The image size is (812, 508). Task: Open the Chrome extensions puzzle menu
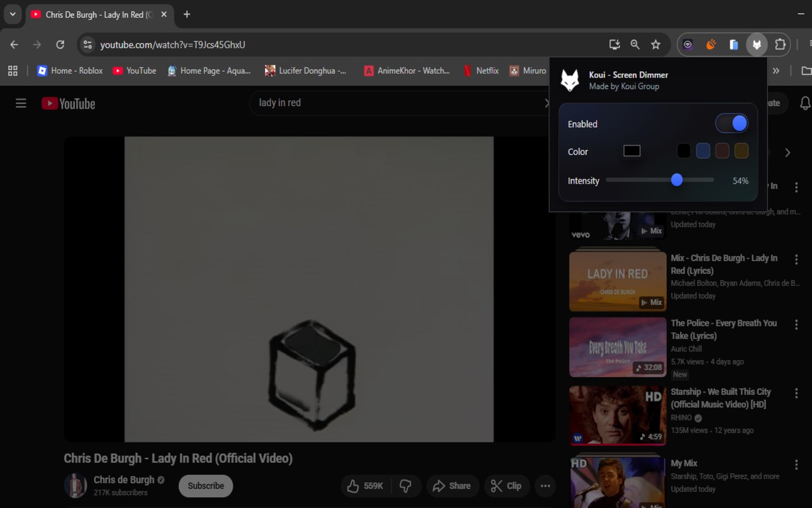[x=780, y=44]
